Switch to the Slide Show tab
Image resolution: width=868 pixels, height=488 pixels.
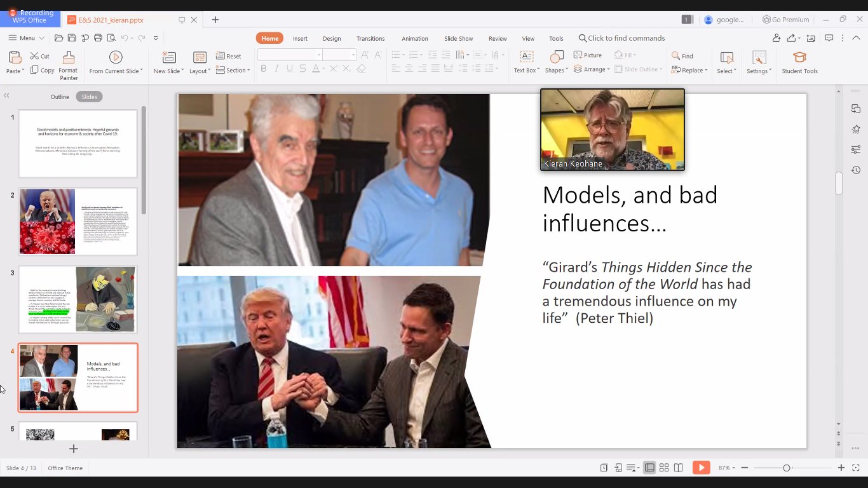click(x=458, y=39)
